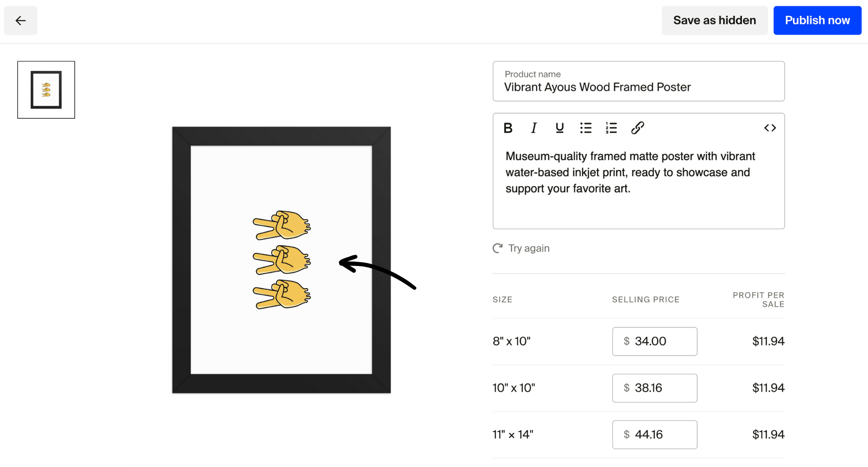Navigate back with the arrow button
Image resolution: width=868 pixels, height=467 pixels.
(20, 20)
